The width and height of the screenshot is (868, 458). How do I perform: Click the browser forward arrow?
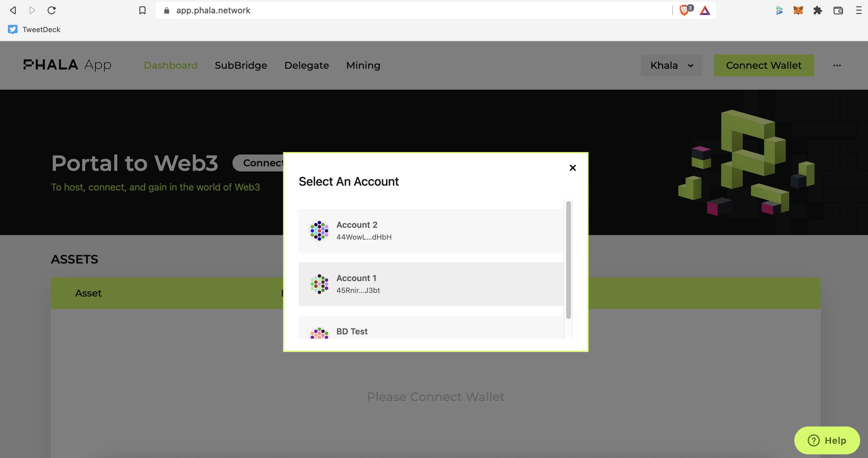[32, 10]
